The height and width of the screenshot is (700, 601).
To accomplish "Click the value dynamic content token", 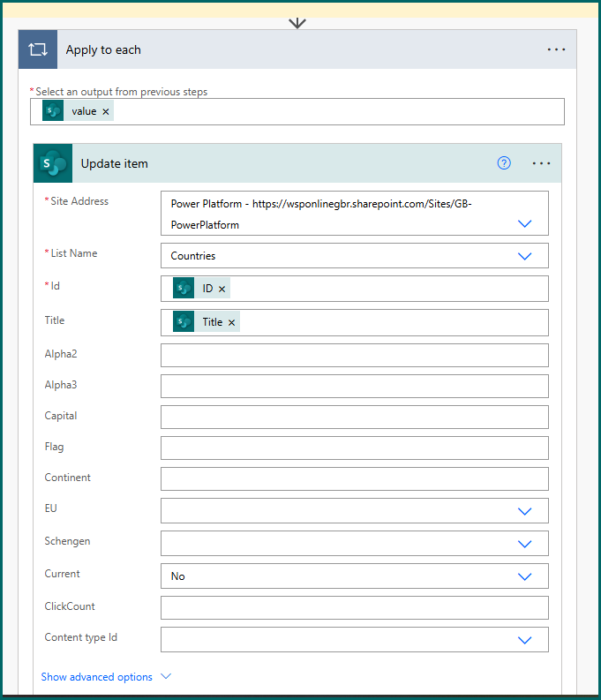I will pyautogui.click(x=78, y=111).
